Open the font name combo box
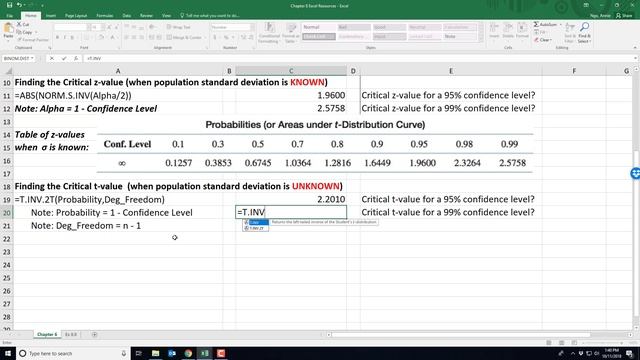This screenshot has width=640, height=360. (x=71, y=27)
